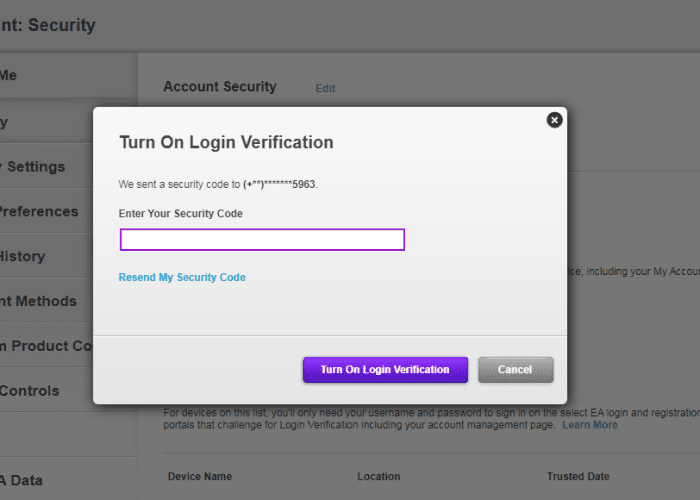
Task: Click Resend My Security Code link
Action: (182, 277)
